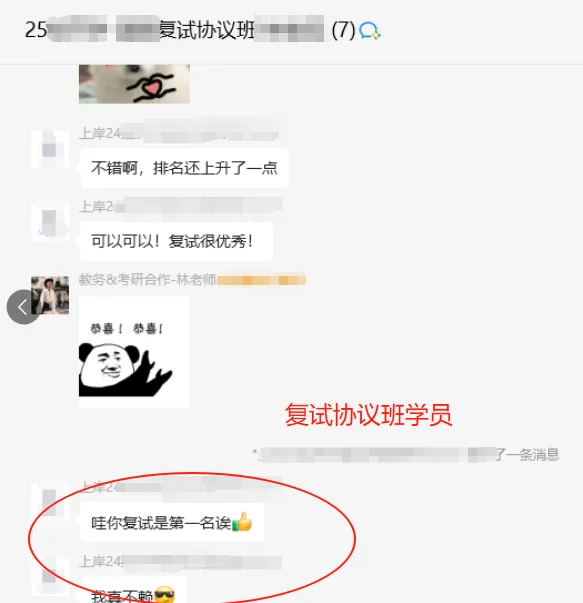The width and height of the screenshot is (583, 603).
Task: Click the avatar beside 可以可以 message
Action: pos(50,222)
